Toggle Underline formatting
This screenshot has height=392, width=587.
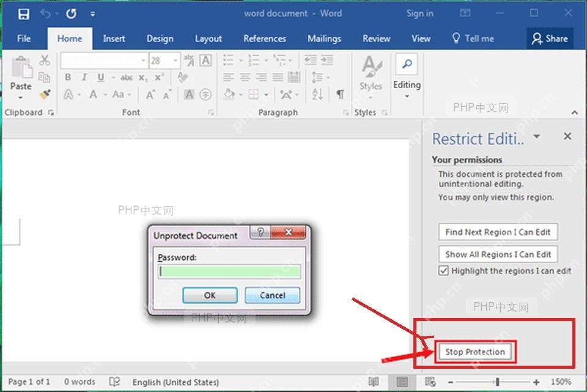click(x=101, y=77)
